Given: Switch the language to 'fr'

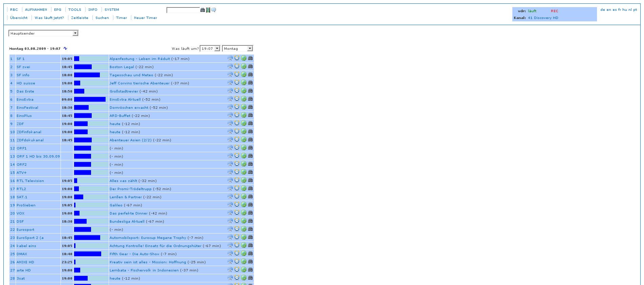Looking at the screenshot, I should (620, 10).
